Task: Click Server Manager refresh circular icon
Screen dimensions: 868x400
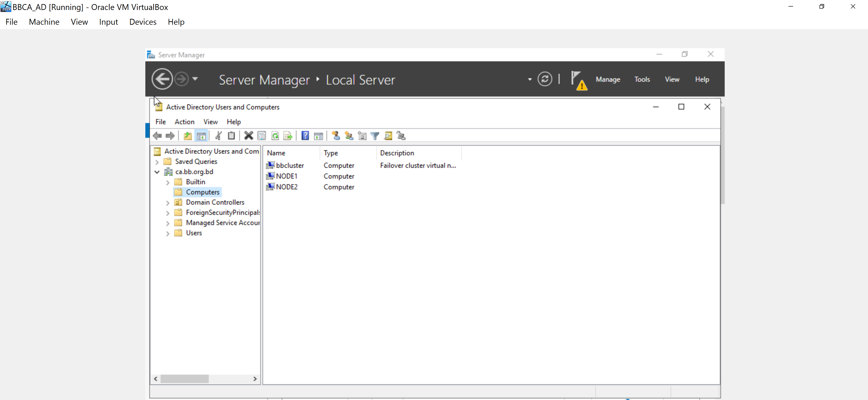Action: point(545,79)
